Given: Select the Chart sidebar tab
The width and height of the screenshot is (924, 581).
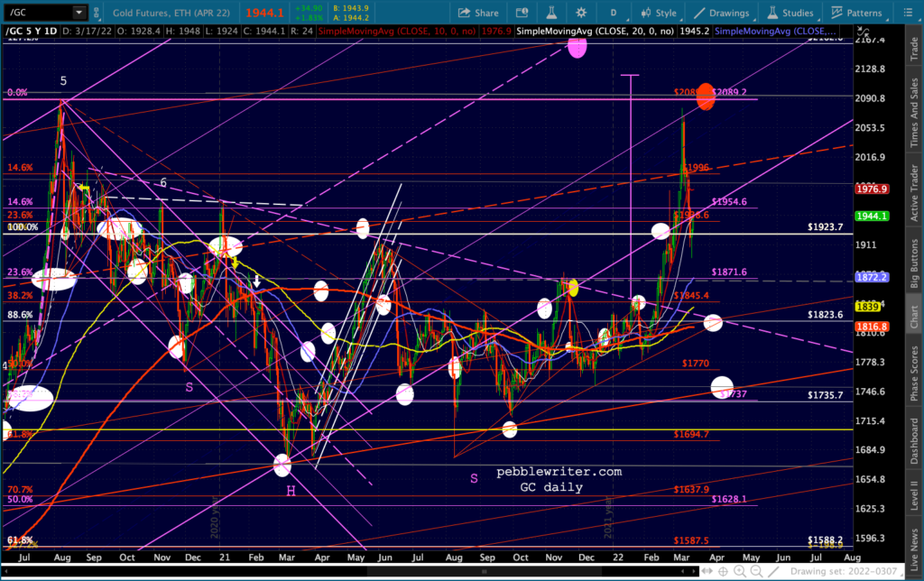Looking at the screenshot, I should pos(914,317).
